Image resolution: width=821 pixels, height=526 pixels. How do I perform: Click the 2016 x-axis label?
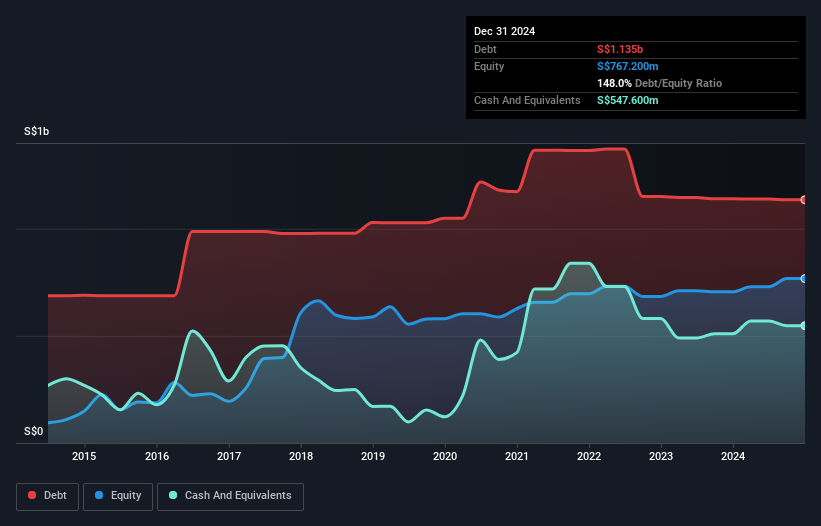click(x=157, y=456)
